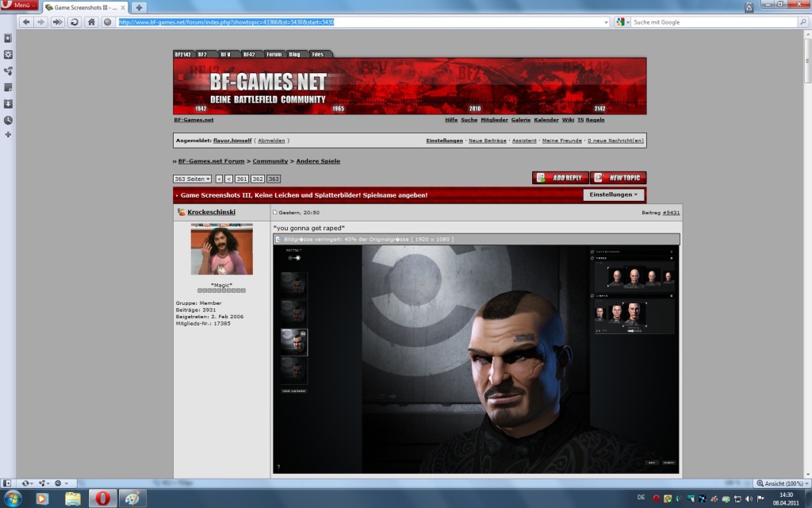Close the Game Screenshots III tab
Image resolution: width=812 pixels, height=508 pixels.
tap(123, 7)
